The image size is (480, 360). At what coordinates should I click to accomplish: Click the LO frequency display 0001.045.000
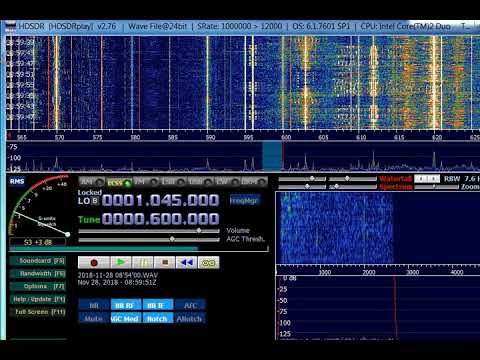(x=161, y=200)
